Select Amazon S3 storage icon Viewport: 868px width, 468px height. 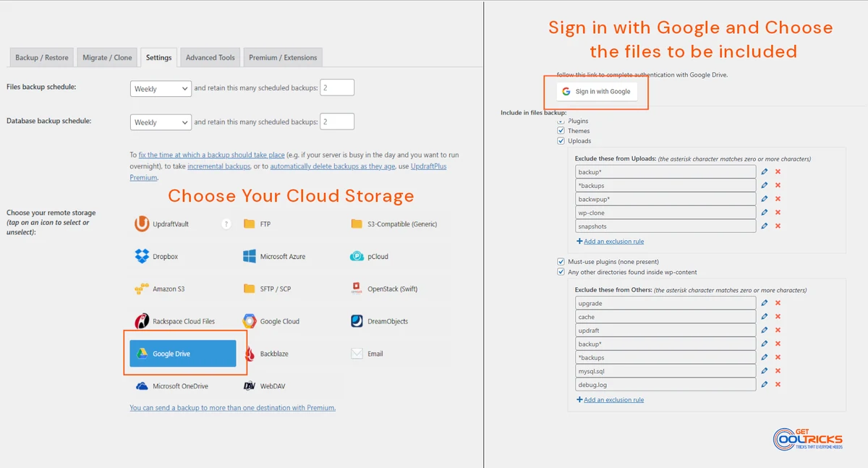(160, 289)
